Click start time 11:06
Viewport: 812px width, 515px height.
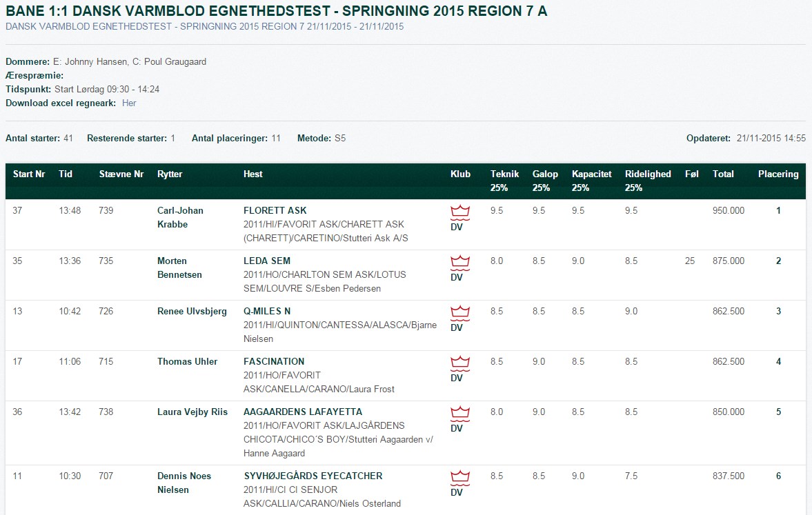(x=70, y=361)
